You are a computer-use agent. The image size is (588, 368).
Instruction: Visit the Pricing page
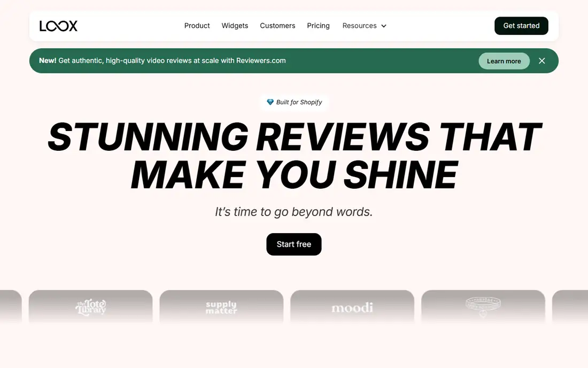pyautogui.click(x=319, y=26)
